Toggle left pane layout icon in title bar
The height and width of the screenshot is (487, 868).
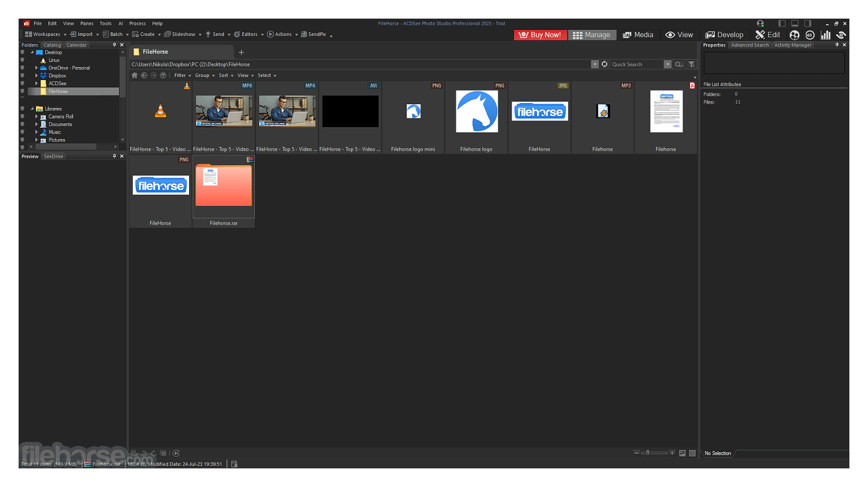pos(782,24)
